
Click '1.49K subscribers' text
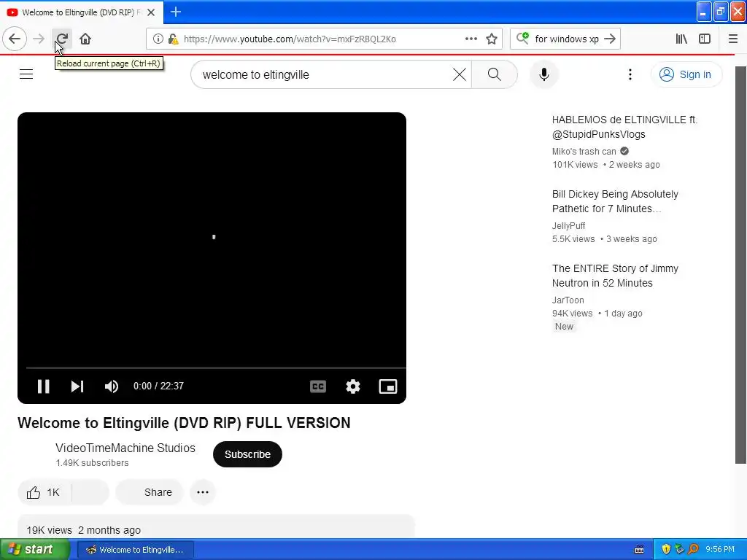click(92, 463)
